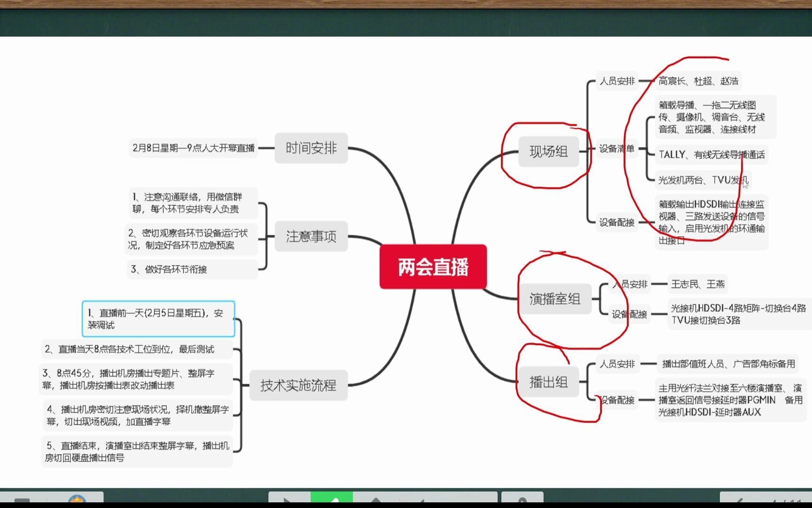Select 设备配接 under 播出组
This screenshot has height=508, width=812.
pyautogui.click(x=617, y=400)
